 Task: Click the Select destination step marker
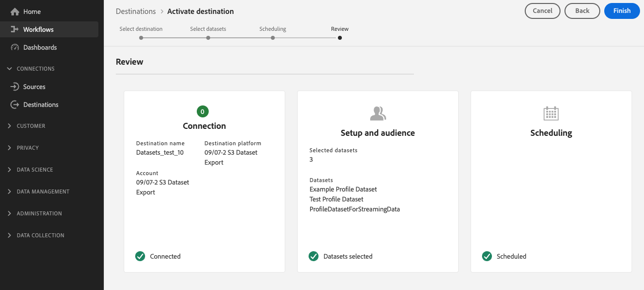click(141, 37)
